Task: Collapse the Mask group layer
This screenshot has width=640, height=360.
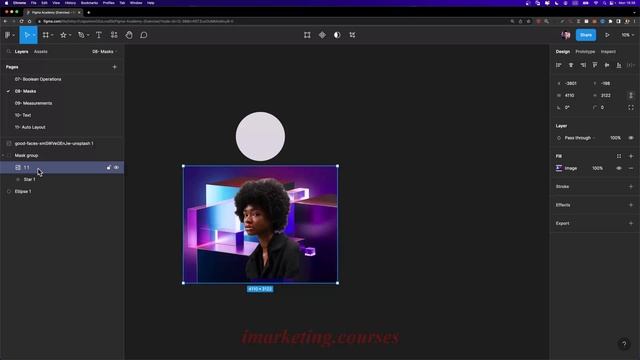Action: pyautogui.click(x=3, y=156)
